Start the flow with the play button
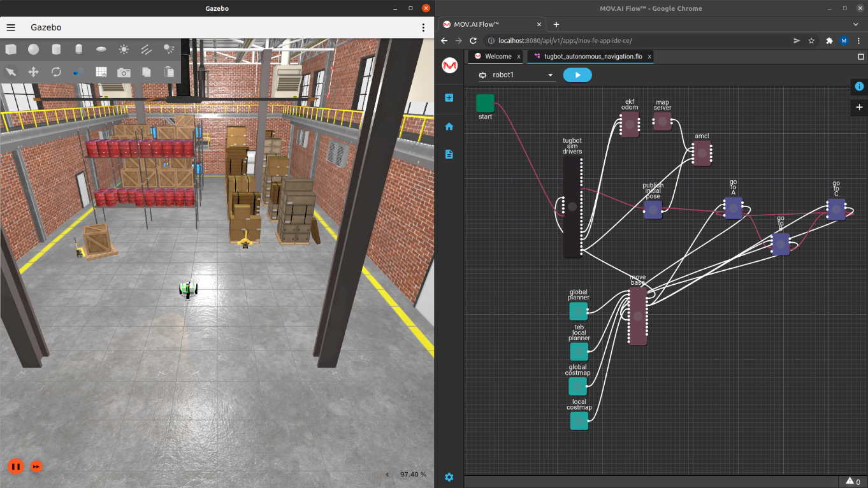The width and height of the screenshot is (868, 488). coord(577,75)
